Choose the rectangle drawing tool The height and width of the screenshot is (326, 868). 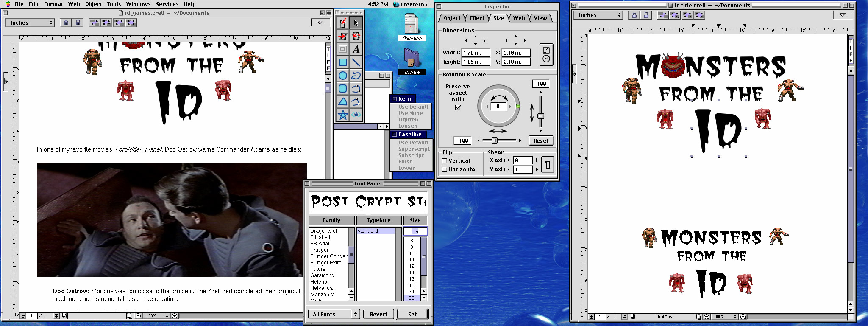pos(343,62)
